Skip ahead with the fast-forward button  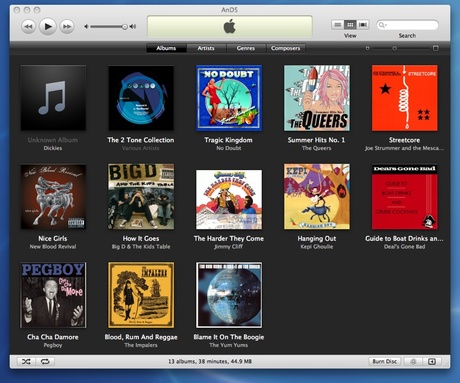pyautogui.click(x=67, y=26)
